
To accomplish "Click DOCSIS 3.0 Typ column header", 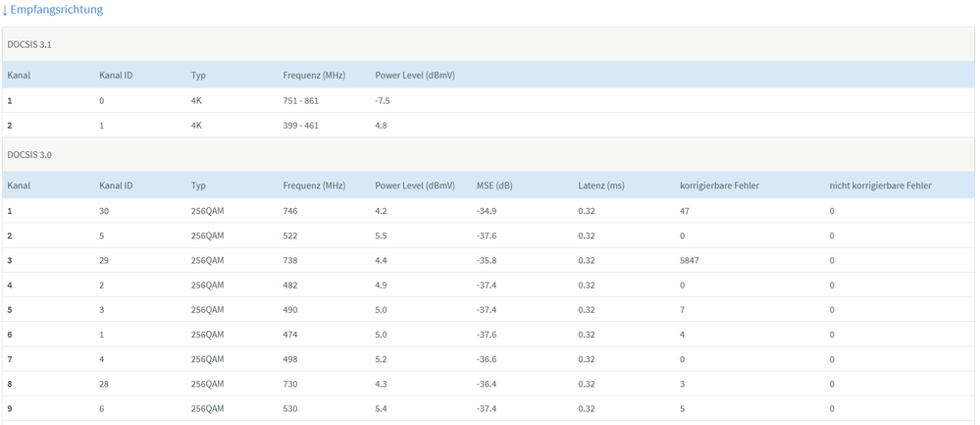I will (199, 186).
